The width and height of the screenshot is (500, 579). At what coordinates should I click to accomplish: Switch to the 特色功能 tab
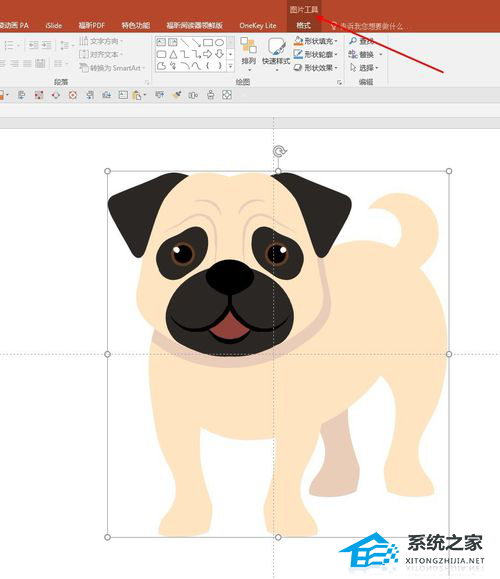click(136, 25)
